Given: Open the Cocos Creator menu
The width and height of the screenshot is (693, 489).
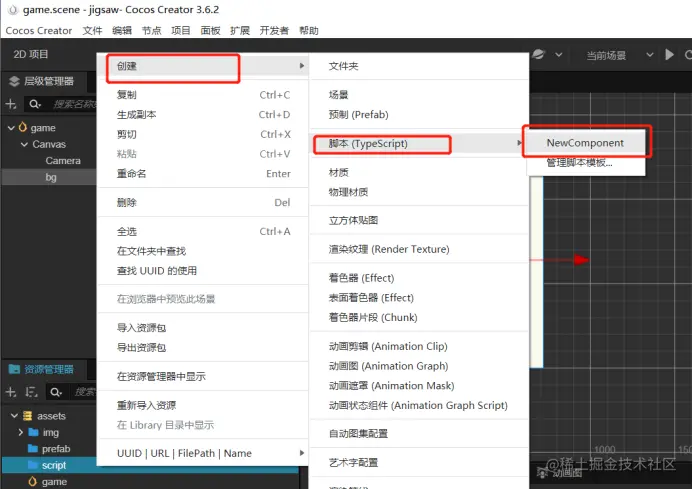Looking at the screenshot, I should (x=39, y=31).
